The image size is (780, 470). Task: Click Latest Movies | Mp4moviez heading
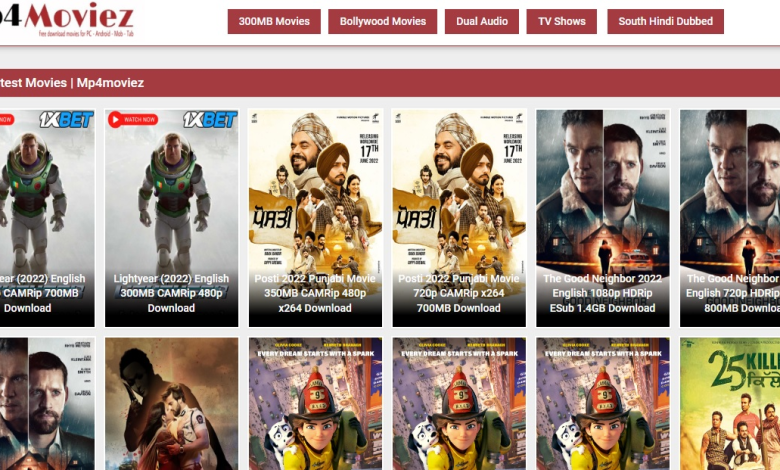point(72,83)
